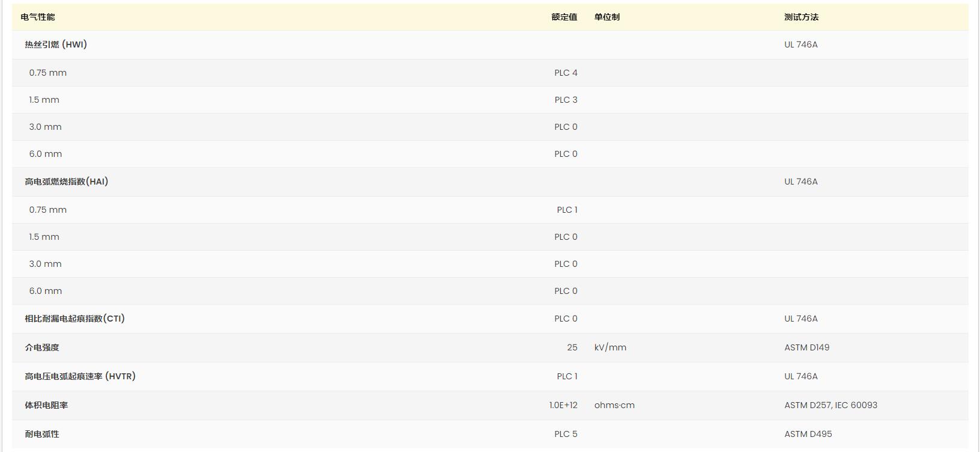The width and height of the screenshot is (980, 452).
Task: Click the 额定值 column header
Action: point(564,17)
